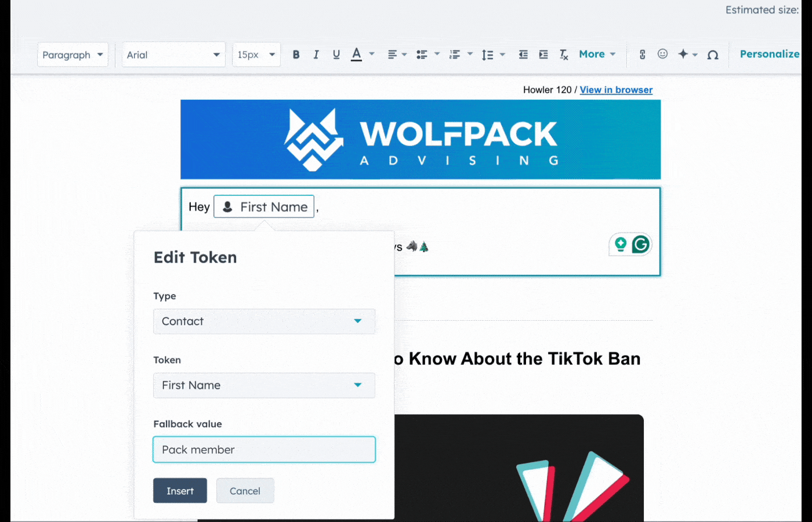
Task: Click the green lightbulb suggestion icon
Action: click(621, 244)
